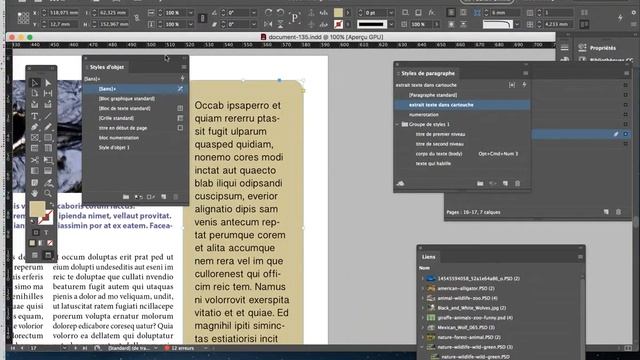This screenshot has width=640, height=360.
Task: Open the Liens panel menu
Action: coord(580,257)
